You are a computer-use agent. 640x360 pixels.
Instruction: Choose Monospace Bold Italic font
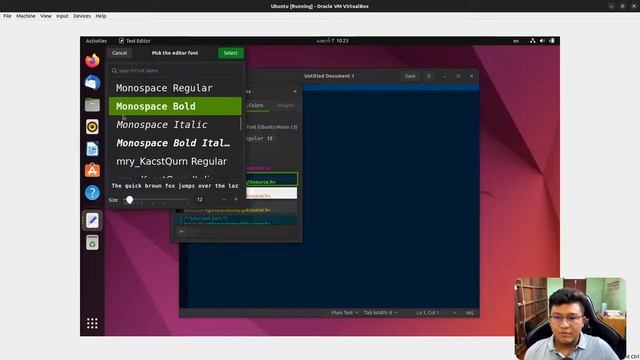tap(175, 143)
